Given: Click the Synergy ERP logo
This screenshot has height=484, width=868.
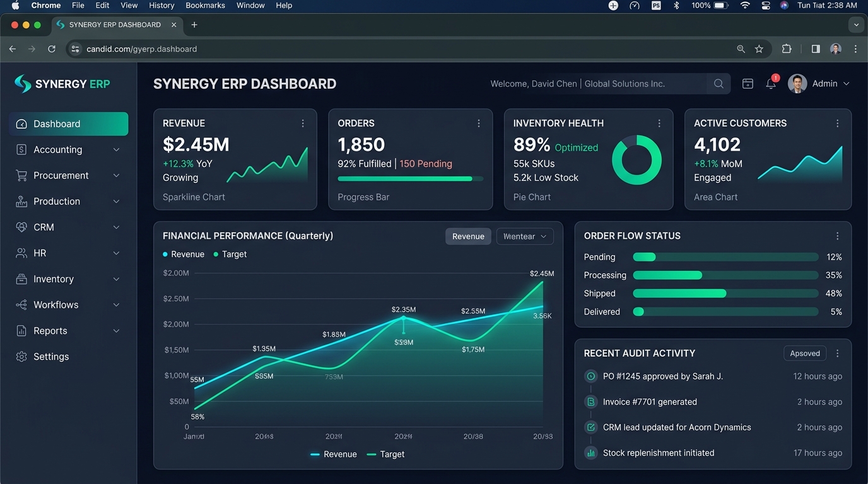Looking at the screenshot, I should (x=62, y=84).
